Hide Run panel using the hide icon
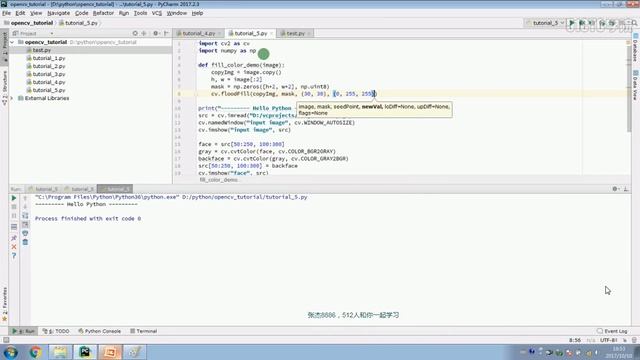The height and width of the screenshot is (360, 640). pos(626,189)
